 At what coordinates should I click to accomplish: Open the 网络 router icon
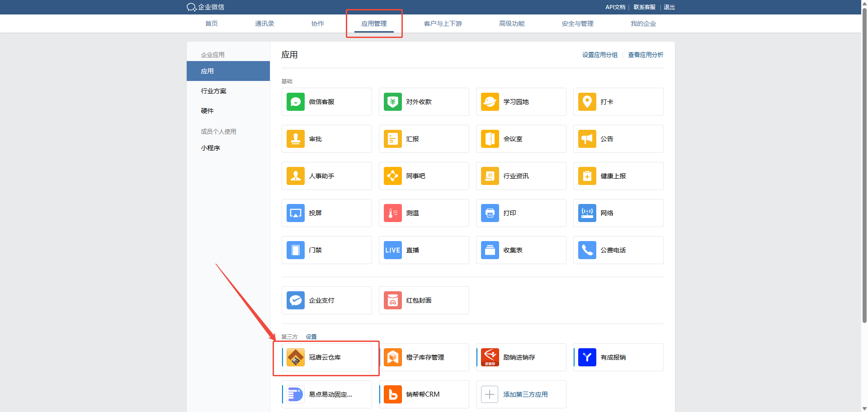(x=587, y=213)
